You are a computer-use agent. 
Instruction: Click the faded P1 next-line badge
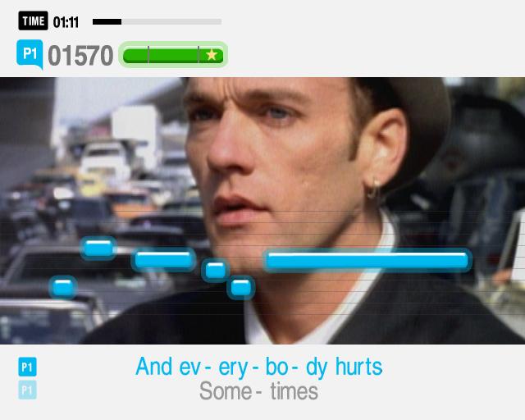click(x=27, y=390)
